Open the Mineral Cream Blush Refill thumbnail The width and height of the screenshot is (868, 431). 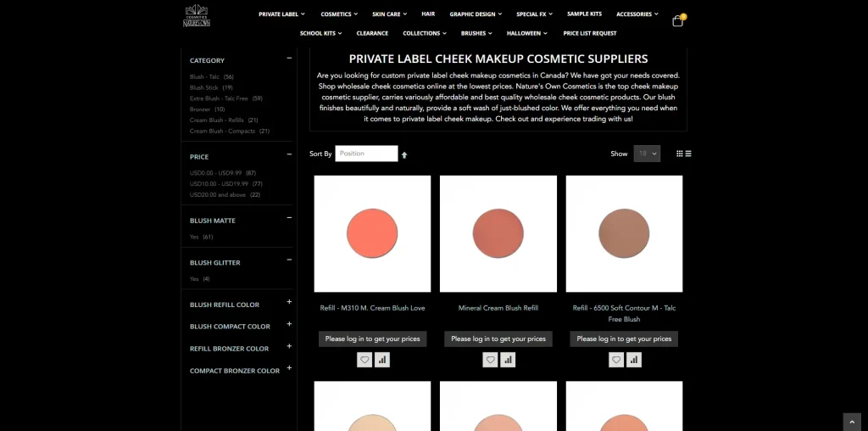point(498,234)
